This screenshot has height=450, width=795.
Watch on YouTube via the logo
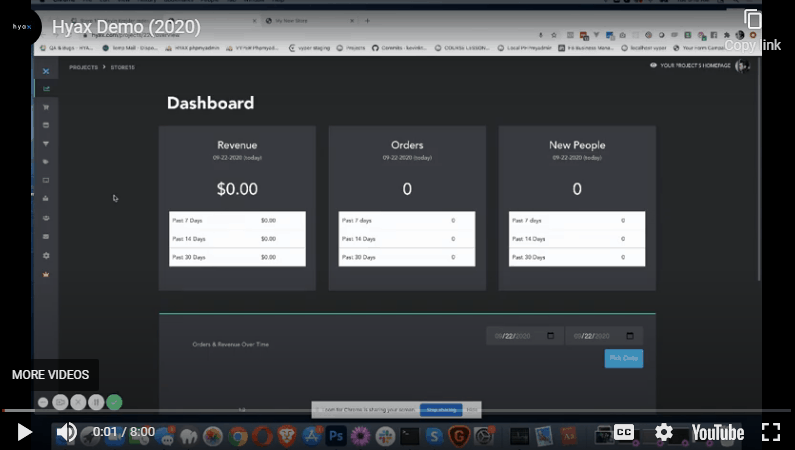click(717, 432)
